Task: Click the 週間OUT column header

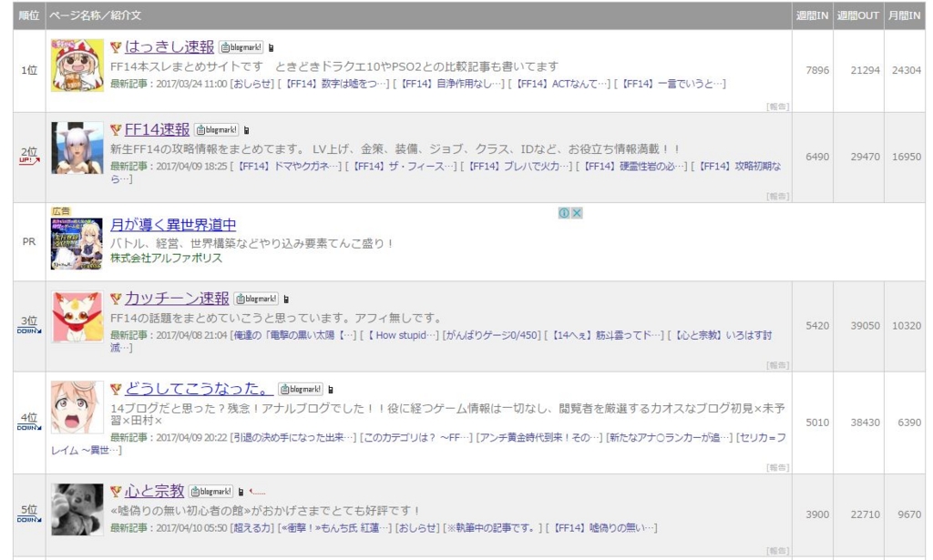Action: coord(858,15)
